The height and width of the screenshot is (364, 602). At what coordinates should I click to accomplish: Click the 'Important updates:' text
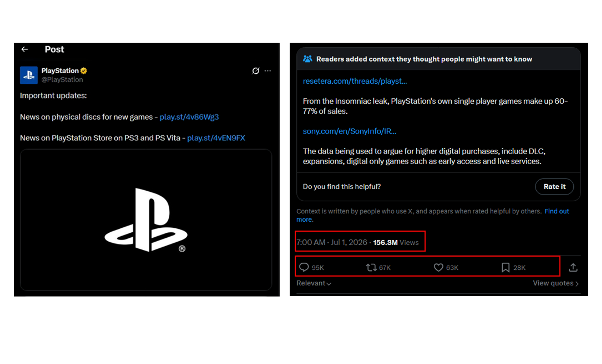click(x=53, y=96)
